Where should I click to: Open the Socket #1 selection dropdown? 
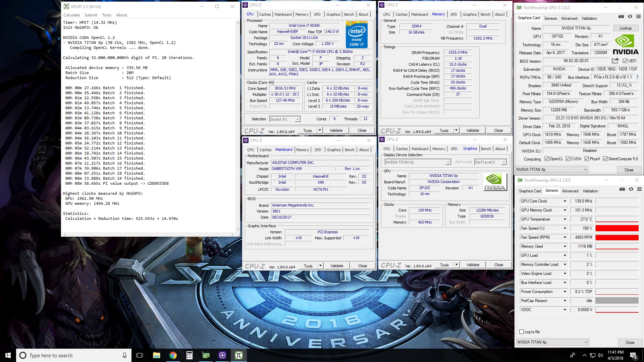(x=285, y=119)
